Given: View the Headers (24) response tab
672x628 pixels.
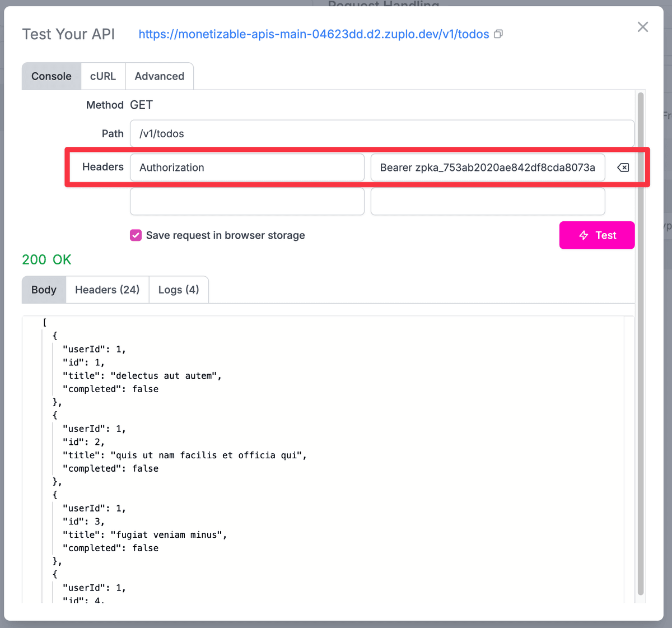Looking at the screenshot, I should tap(108, 290).
